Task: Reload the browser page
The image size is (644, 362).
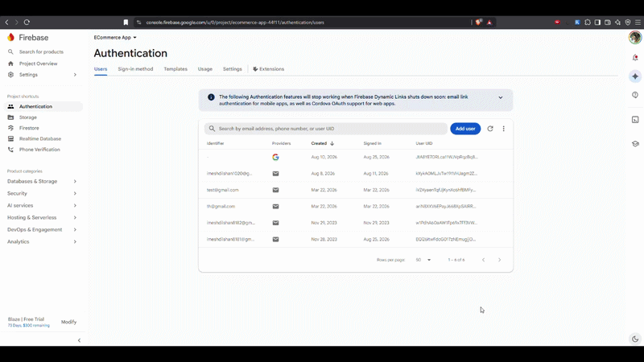Action: (27, 23)
